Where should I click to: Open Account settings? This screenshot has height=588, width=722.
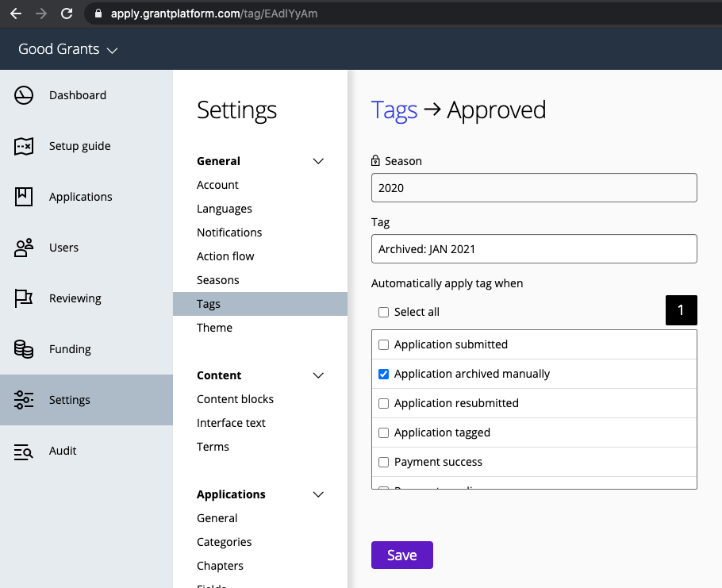tap(217, 185)
